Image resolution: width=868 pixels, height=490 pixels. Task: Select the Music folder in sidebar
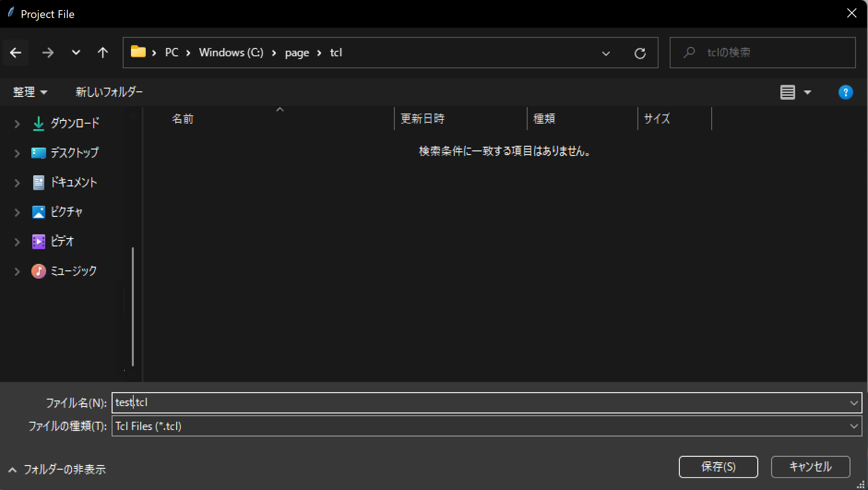[73, 271]
